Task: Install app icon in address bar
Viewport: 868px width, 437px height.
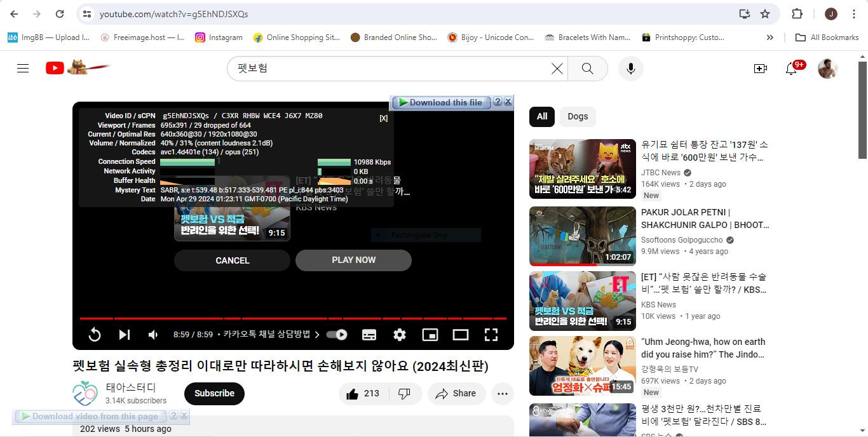Action: [744, 14]
